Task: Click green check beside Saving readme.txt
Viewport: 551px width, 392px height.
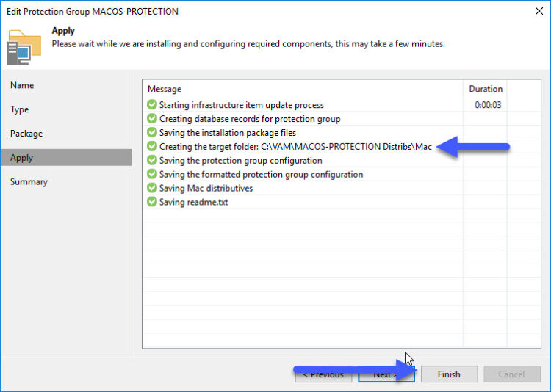Action: (152, 202)
